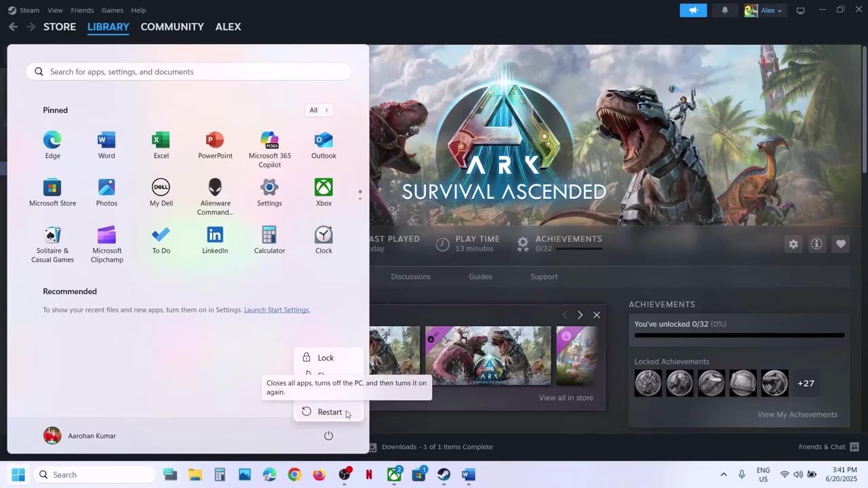The image size is (868, 488).
Task: Open the Help menu
Action: pyautogui.click(x=138, y=10)
